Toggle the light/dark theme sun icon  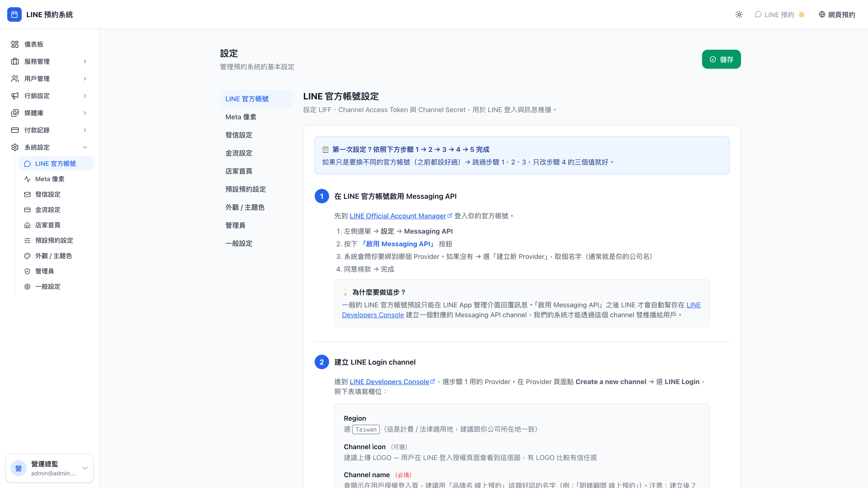coord(739,14)
